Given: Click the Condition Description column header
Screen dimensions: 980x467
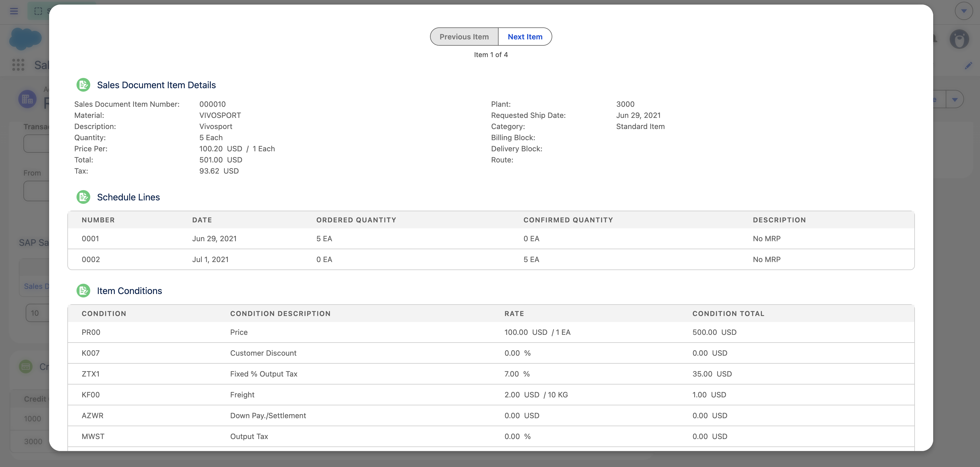Looking at the screenshot, I should click(280, 313).
